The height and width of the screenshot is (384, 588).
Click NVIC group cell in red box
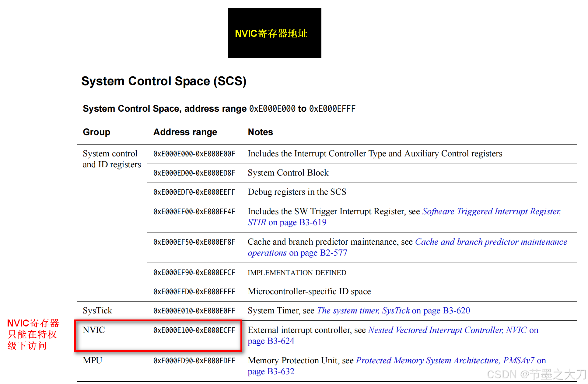pos(94,330)
